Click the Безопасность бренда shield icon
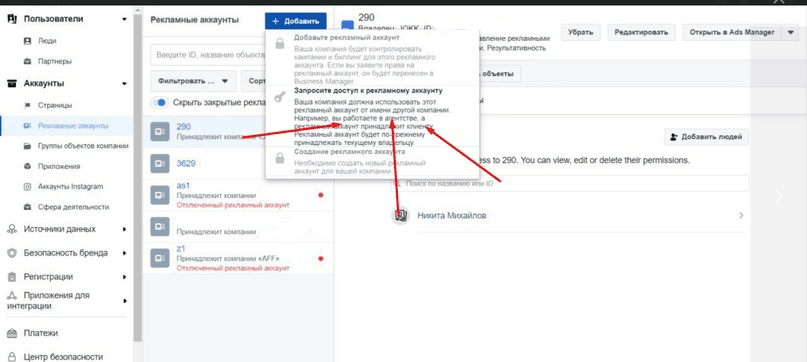Image resolution: width=807 pixels, height=362 pixels. 12,253
